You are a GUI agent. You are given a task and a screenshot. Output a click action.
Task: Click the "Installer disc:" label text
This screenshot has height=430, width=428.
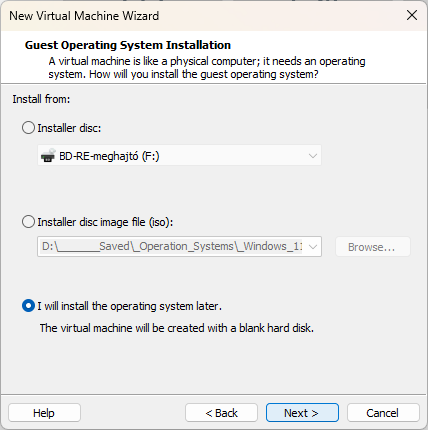coord(69,128)
